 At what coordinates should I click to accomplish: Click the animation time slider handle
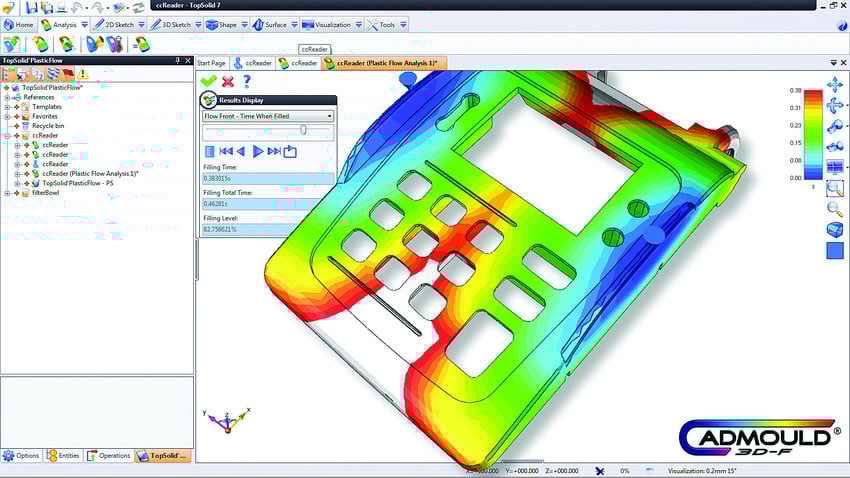coord(304,130)
